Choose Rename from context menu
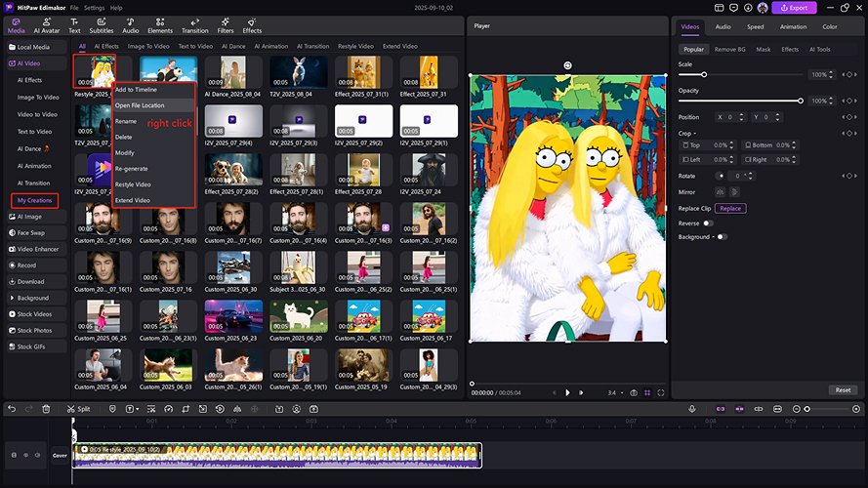This screenshot has width=868, height=488. click(126, 121)
